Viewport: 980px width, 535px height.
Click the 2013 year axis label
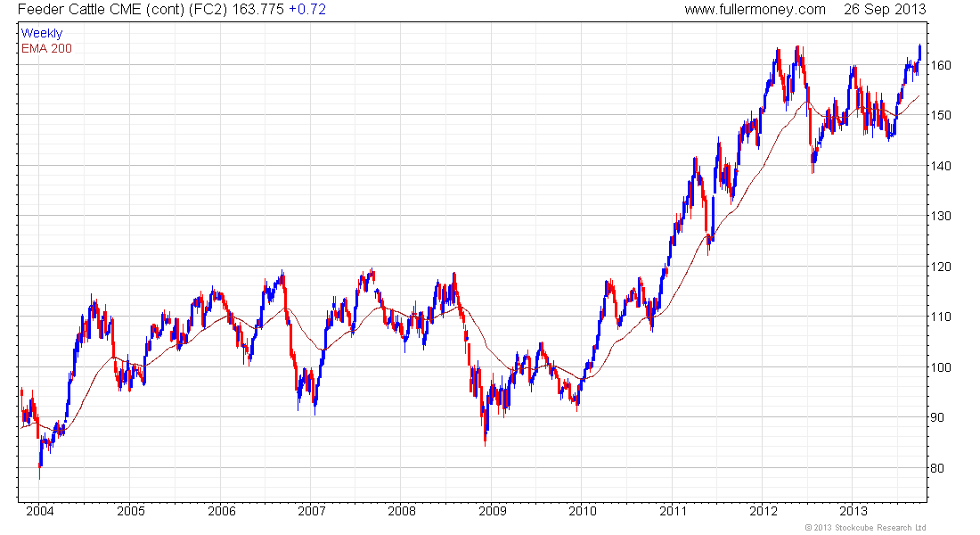point(853,511)
